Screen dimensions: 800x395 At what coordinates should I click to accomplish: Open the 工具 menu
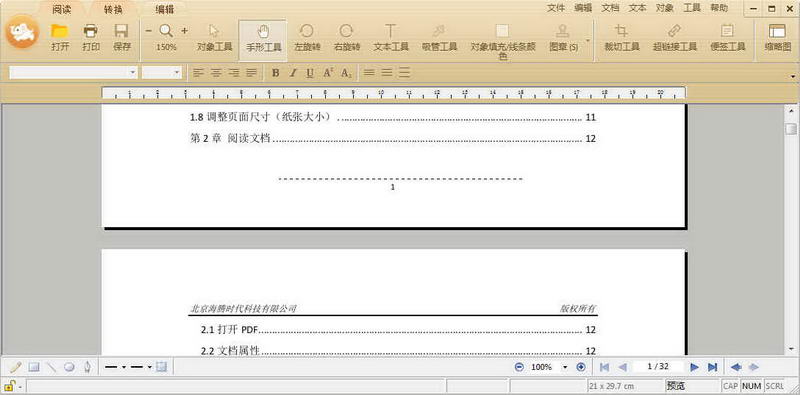tap(692, 8)
